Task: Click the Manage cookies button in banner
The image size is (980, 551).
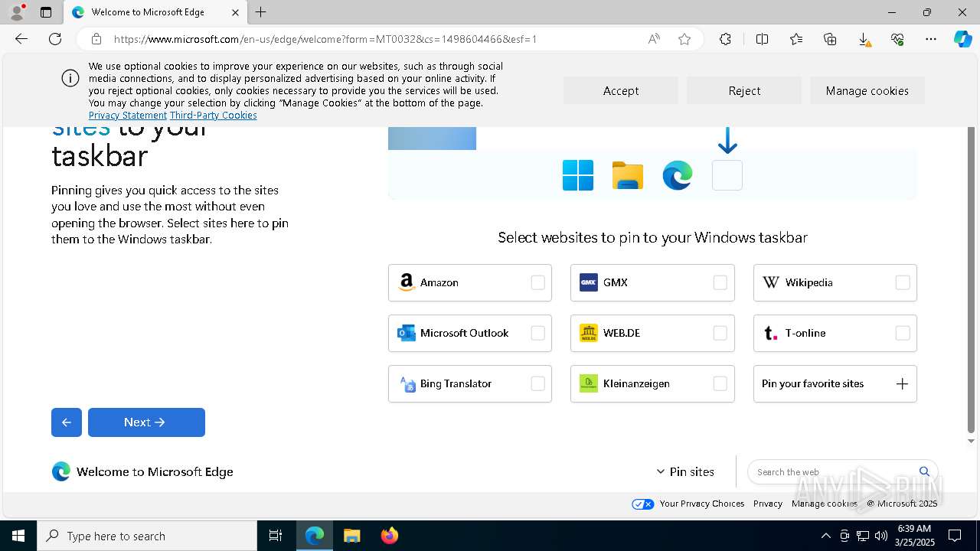Action: coord(867,90)
